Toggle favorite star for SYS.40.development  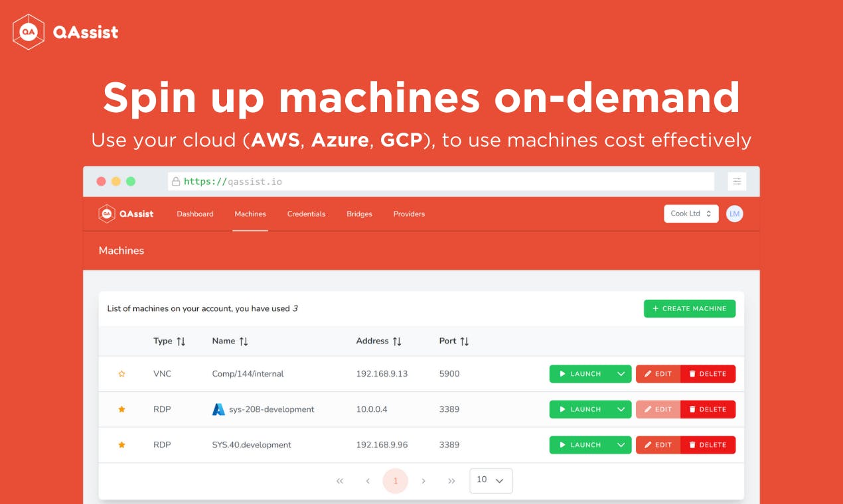121,445
